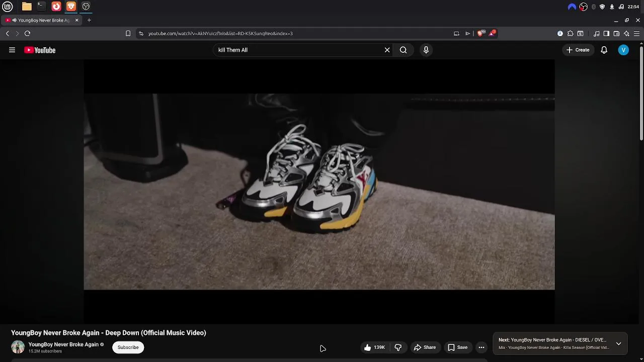This screenshot has height=362, width=644.
Task: Open YouTube notifications bell
Action: pyautogui.click(x=604, y=50)
